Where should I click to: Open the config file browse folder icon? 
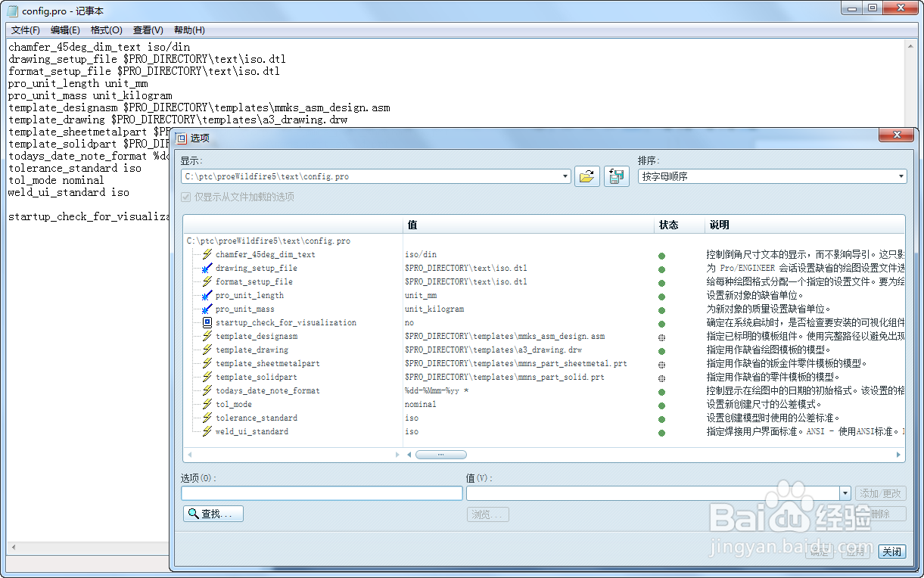(586, 176)
